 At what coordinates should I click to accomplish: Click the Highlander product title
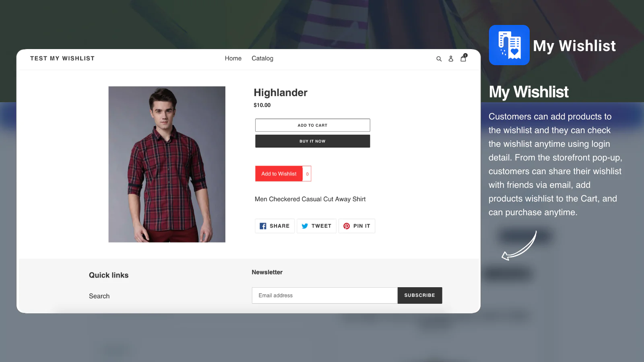pos(280,93)
